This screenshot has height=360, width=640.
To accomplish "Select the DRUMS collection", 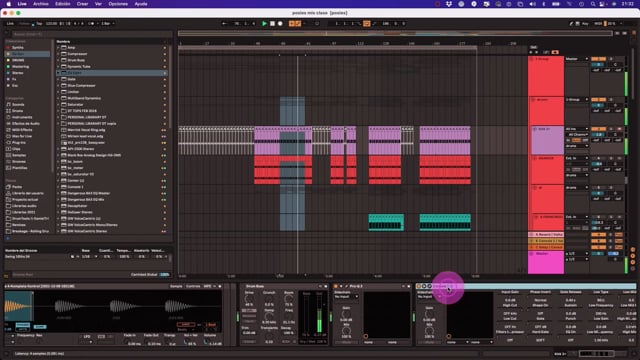I will (18, 60).
